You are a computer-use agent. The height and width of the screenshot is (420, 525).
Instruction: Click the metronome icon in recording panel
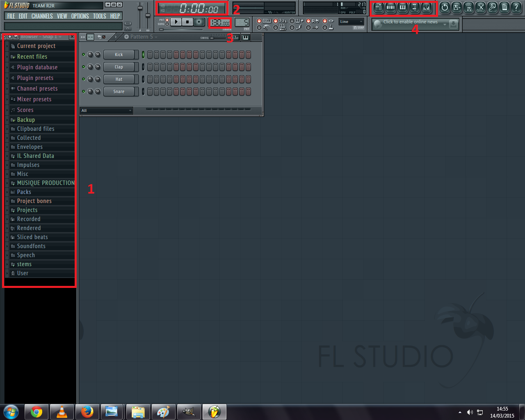click(267, 27)
